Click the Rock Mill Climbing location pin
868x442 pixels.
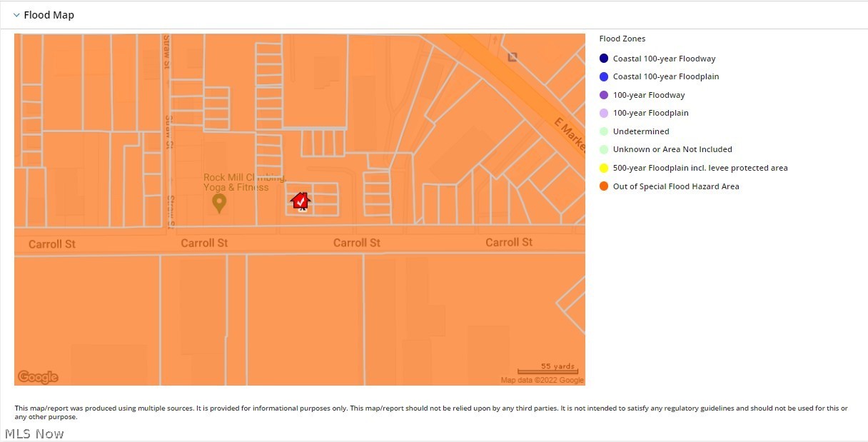[219, 204]
